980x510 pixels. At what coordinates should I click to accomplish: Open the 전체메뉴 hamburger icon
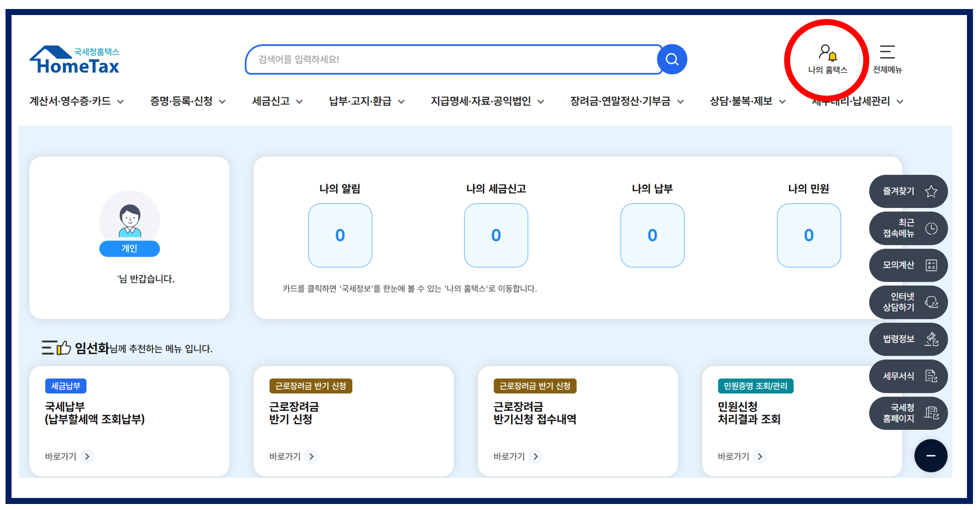(887, 59)
